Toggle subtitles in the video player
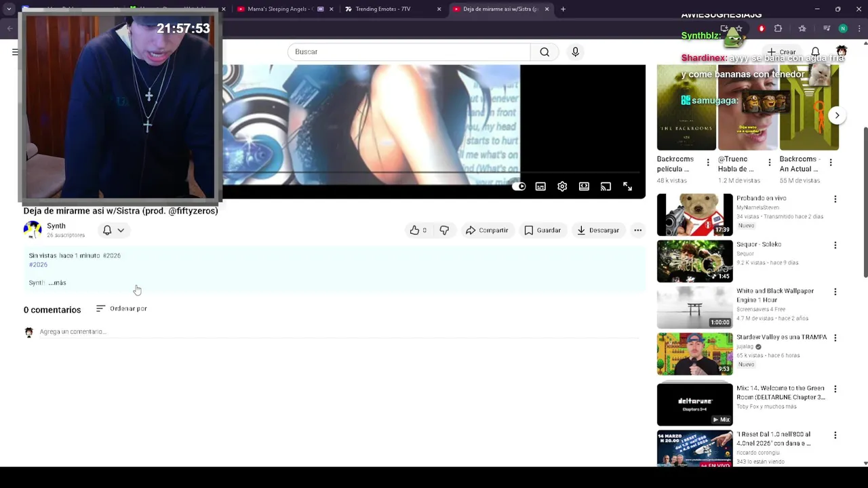Image resolution: width=868 pixels, height=488 pixels. (540, 186)
